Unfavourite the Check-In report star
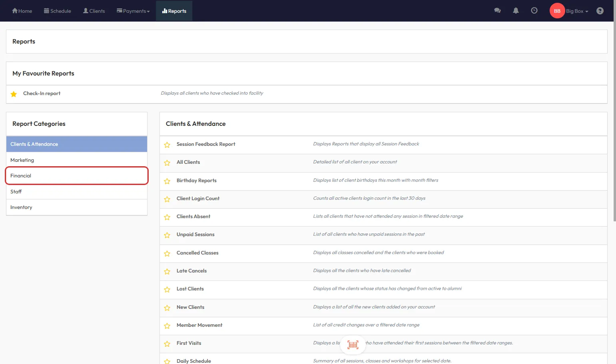The image size is (616, 364). (14, 94)
